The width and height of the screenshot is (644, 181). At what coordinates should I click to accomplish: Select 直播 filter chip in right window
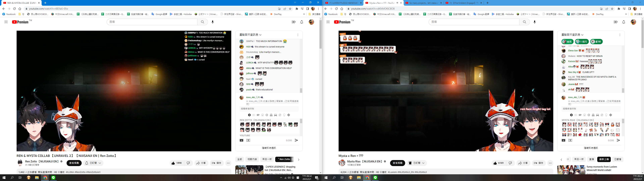coord(592,159)
